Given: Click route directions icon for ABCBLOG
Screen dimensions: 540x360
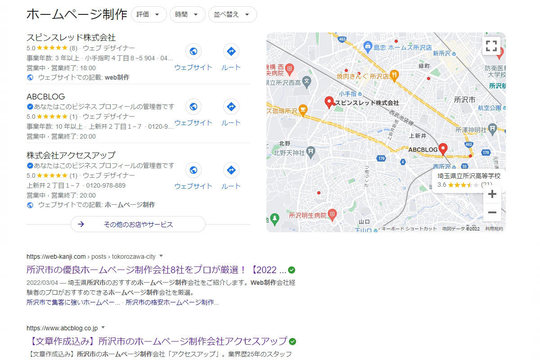Looking at the screenshot, I should tap(231, 107).
